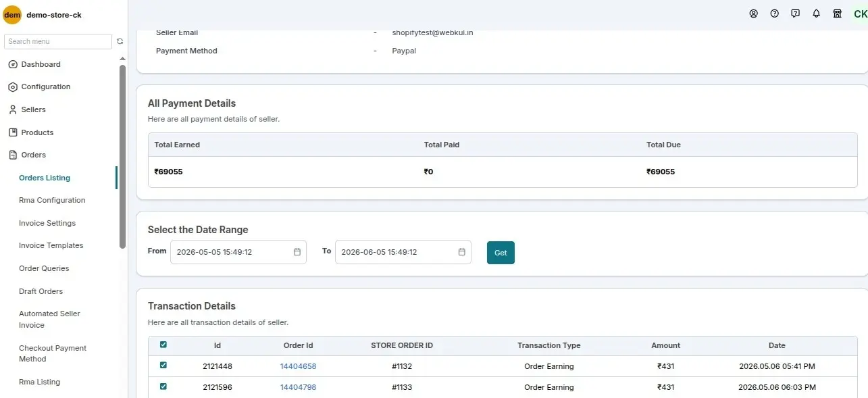Click the Paypal payment method value

(x=404, y=51)
